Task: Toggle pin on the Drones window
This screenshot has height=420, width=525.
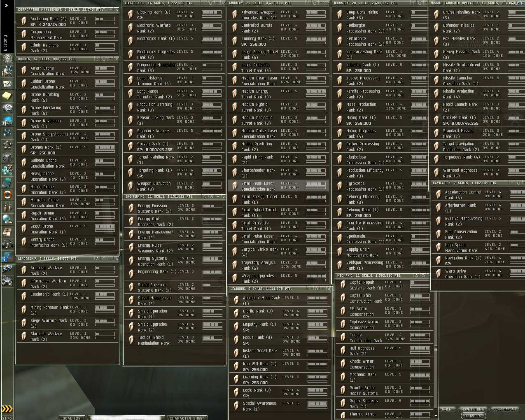Action: pos(97,59)
